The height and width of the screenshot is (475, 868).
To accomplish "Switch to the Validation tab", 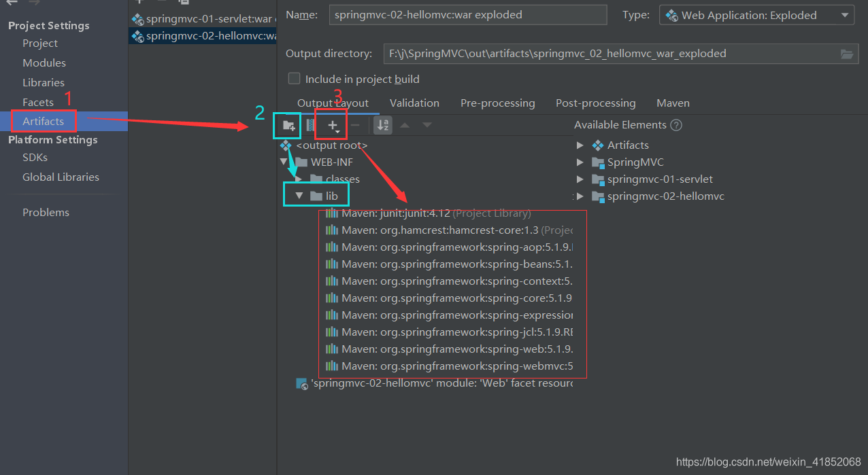I will click(414, 103).
